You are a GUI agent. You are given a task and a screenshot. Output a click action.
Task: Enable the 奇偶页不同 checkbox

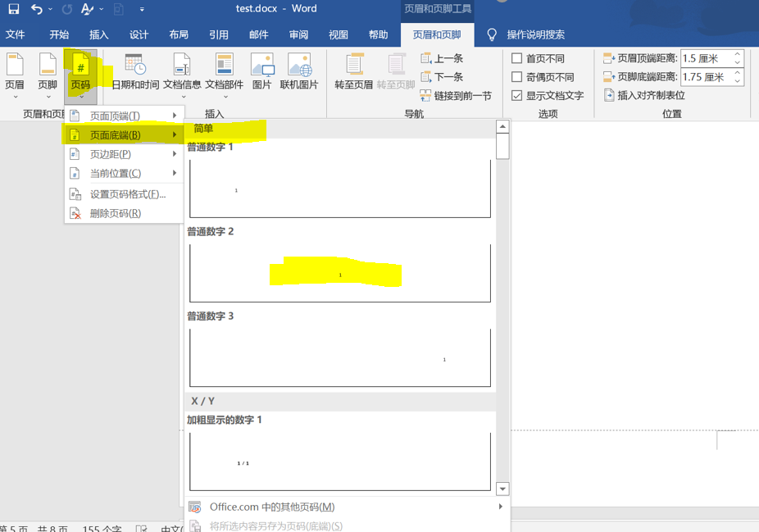click(x=517, y=77)
